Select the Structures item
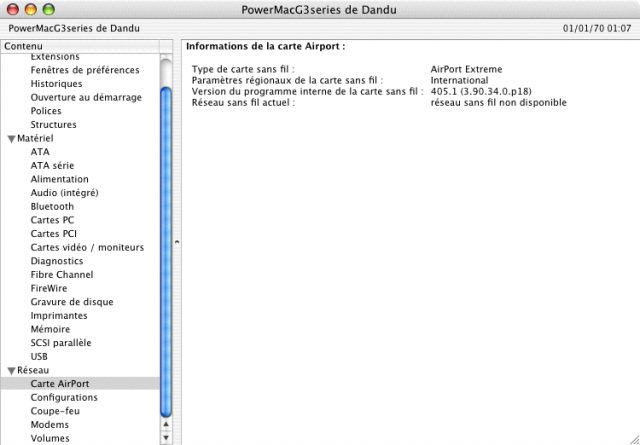This screenshot has width=640, height=445. [53, 125]
